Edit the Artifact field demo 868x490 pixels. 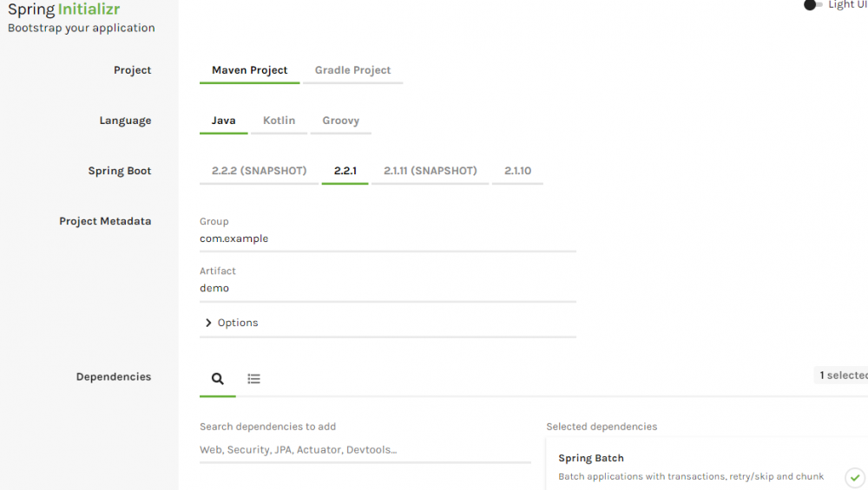[387, 288]
